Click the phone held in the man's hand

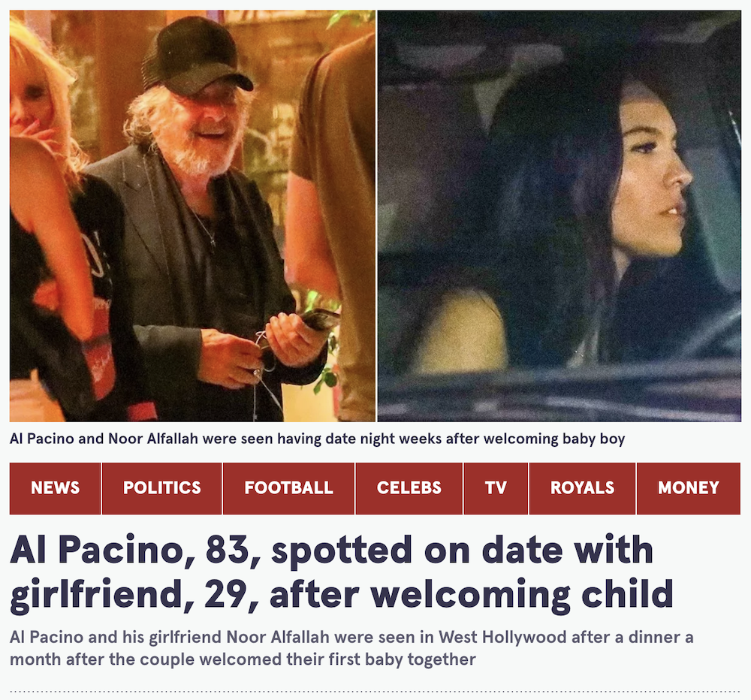(318, 319)
